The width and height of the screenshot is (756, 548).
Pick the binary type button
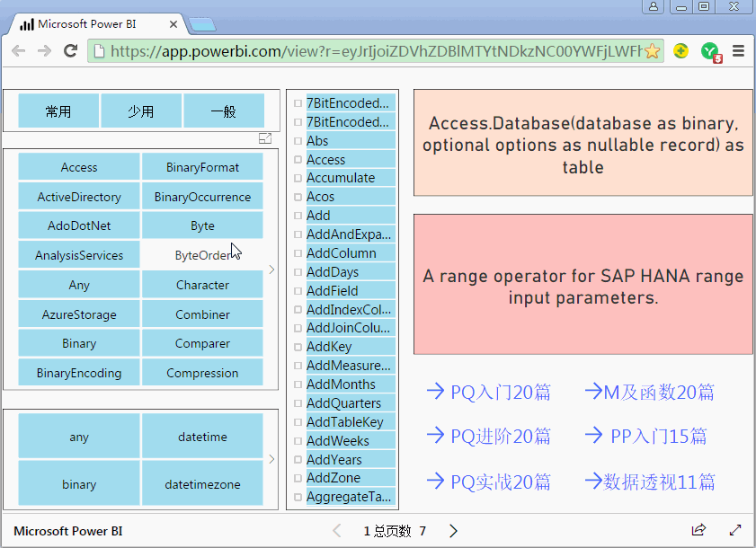pyautogui.click(x=79, y=483)
